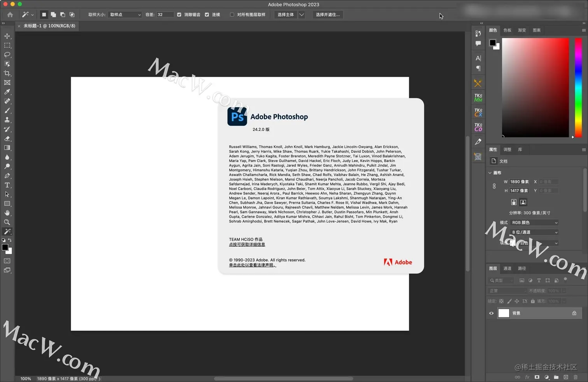Select the Brush tool

(7, 111)
